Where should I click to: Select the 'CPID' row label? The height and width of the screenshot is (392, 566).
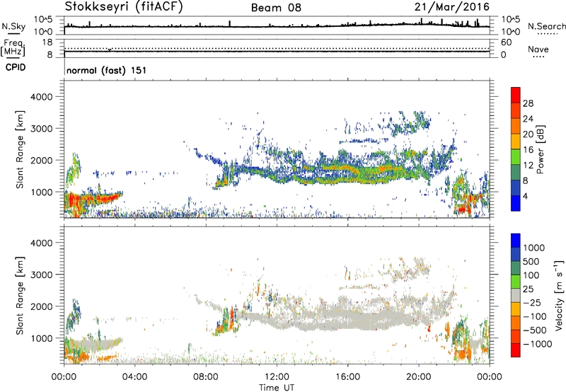(16, 67)
